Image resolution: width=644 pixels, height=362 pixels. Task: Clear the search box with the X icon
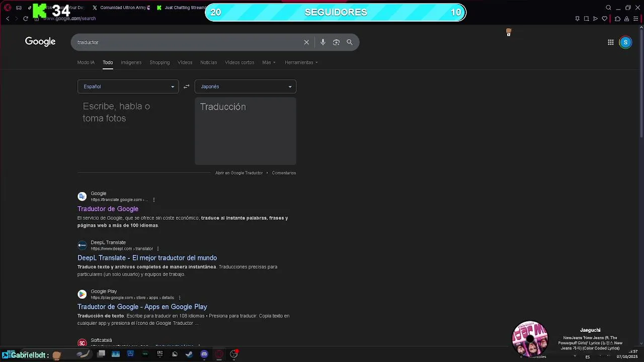click(x=306, y=42)
